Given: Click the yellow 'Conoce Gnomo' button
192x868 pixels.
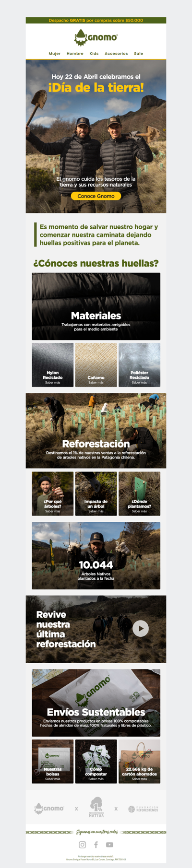Looking at the screenshot, I should [96, 196].
